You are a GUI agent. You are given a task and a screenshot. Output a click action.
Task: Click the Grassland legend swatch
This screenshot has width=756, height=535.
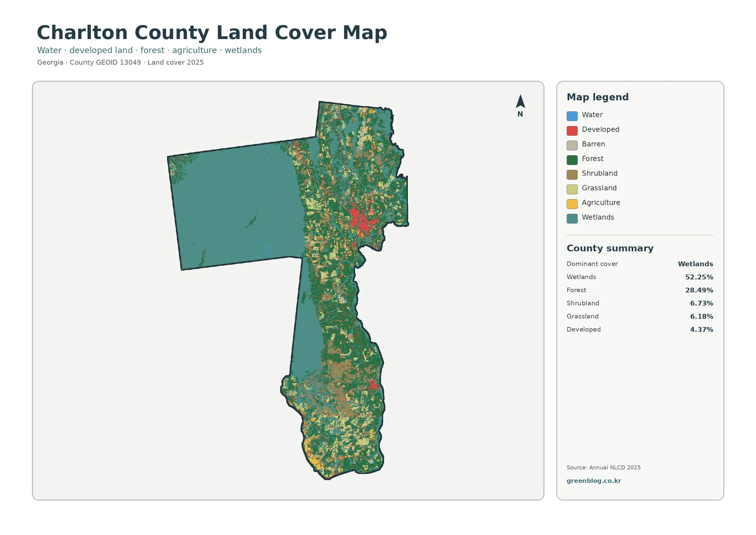[x=572, y=189]
